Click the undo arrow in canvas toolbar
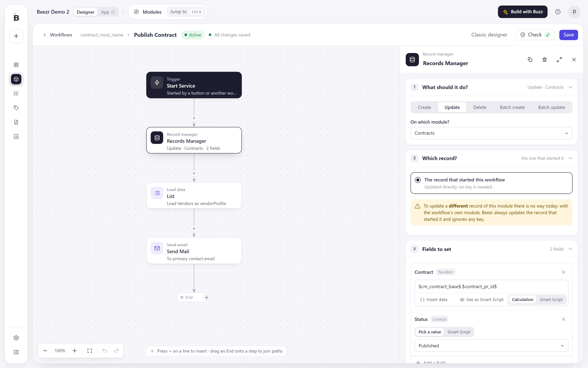The image size is (588, 368). tap(105, 351)
